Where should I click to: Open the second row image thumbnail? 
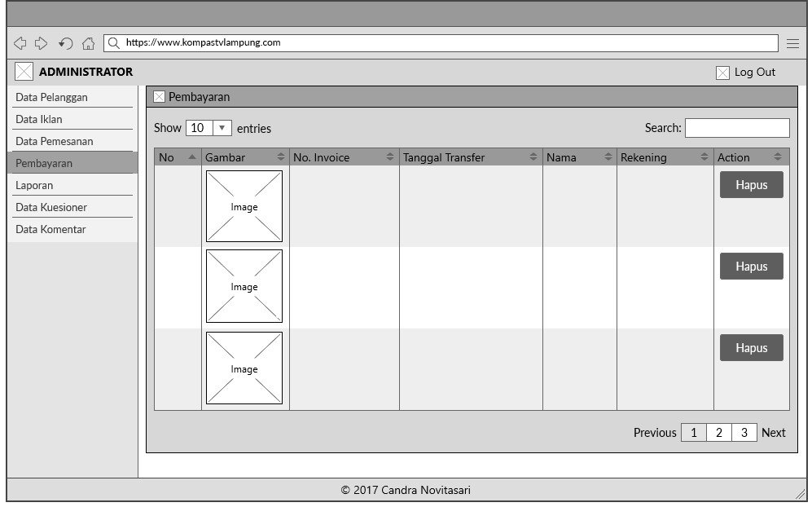coord(244,286)
